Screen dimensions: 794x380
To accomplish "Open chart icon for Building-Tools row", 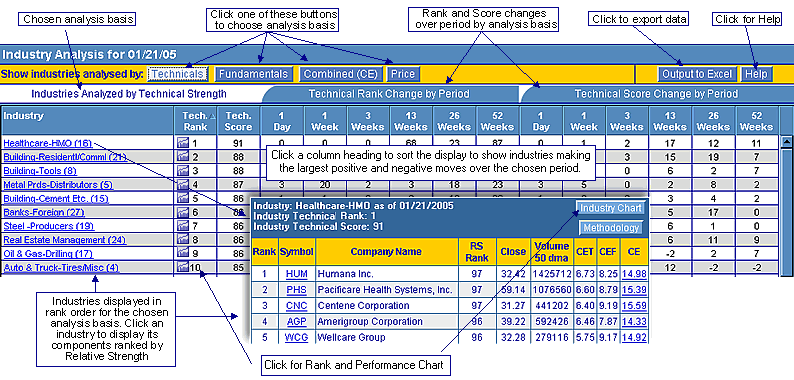I will pyautogui.click(x=182, y=171).
